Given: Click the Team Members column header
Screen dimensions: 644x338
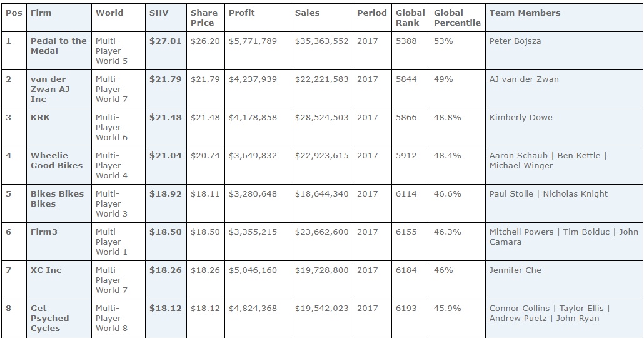Looking at the screenshot, I should 525,13.
